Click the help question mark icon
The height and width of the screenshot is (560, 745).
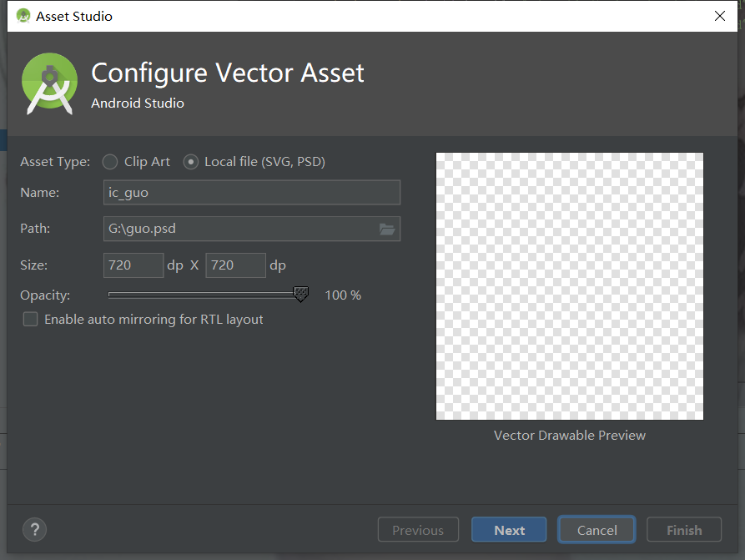(34, 530)
